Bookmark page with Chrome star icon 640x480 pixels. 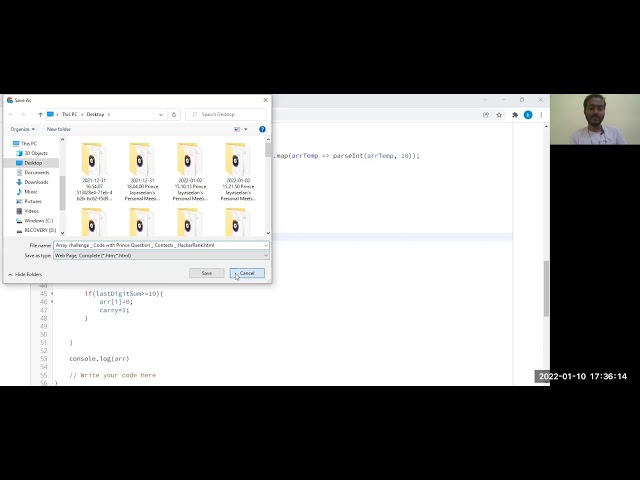[x=499, y=115]
